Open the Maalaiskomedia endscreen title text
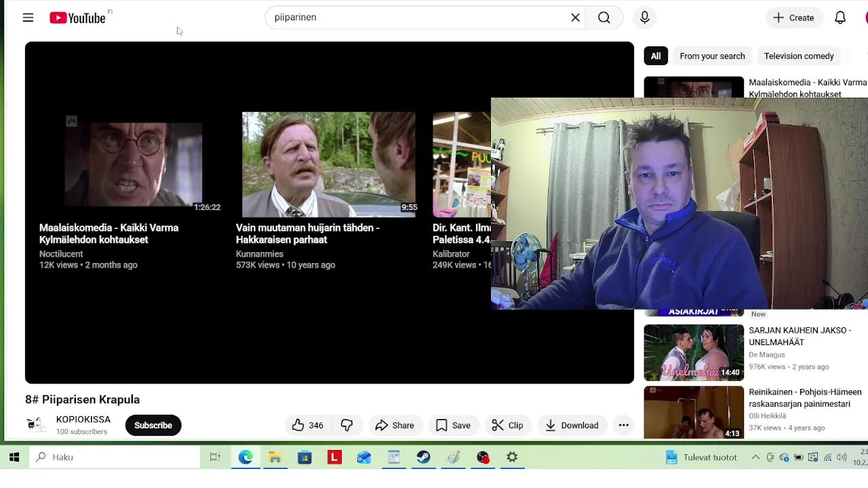The image size is (868, 488). [x=109, y=234]
